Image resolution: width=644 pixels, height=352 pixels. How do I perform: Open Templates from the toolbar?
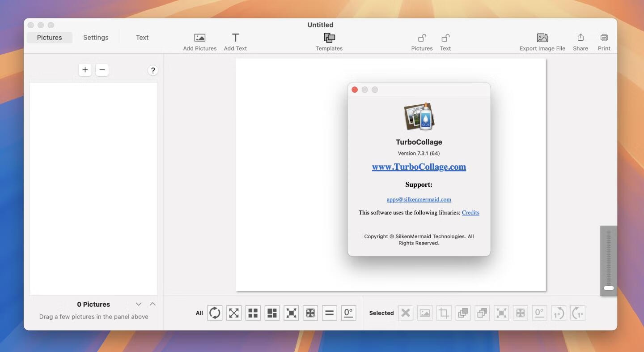[x=329, y=41]
